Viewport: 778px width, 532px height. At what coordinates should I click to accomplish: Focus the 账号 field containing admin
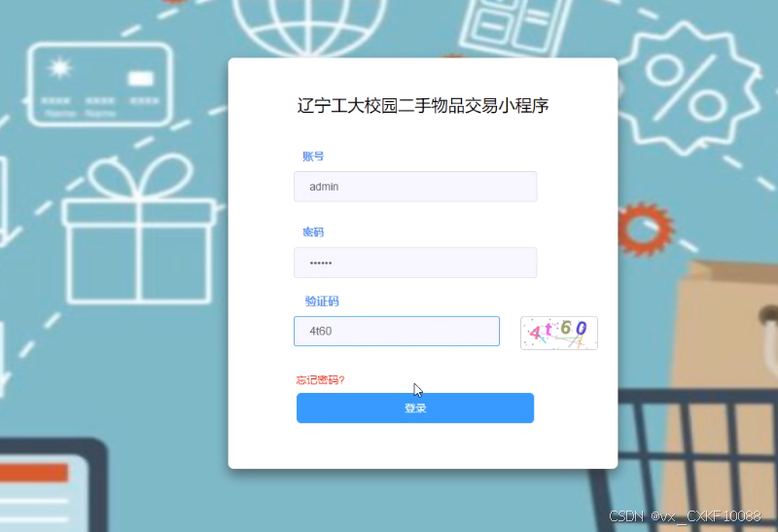point(415,187)
